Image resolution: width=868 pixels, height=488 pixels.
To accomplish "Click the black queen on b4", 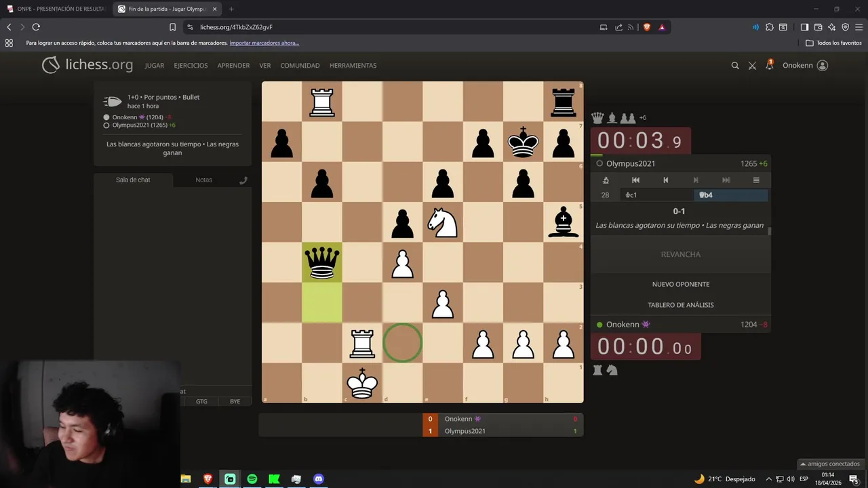I will click(x=322, y=262).
